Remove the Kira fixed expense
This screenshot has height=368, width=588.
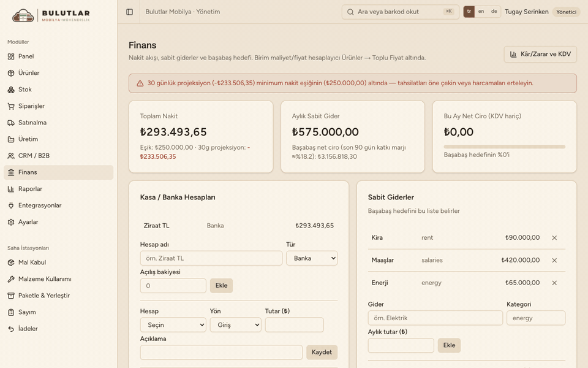554,238
